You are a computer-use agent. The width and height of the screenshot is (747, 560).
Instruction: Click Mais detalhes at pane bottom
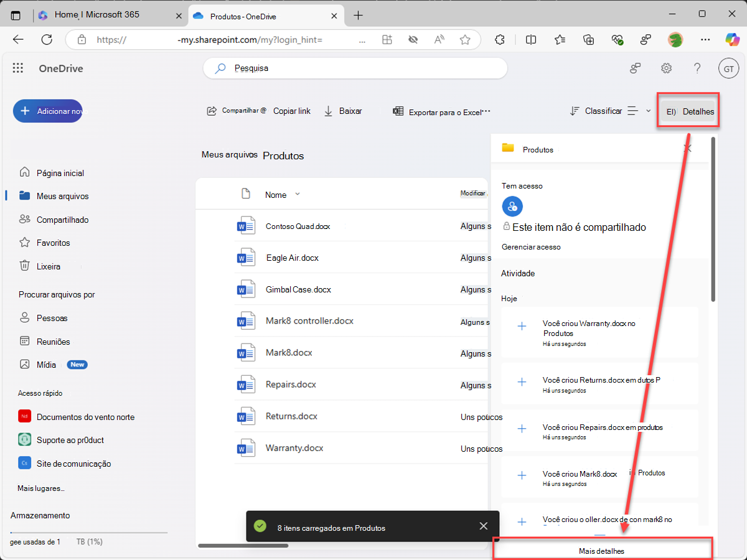[x=601, y=551]
